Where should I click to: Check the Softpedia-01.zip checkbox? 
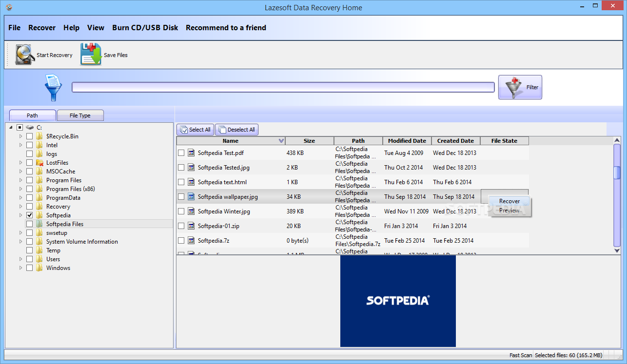[181, 226]
